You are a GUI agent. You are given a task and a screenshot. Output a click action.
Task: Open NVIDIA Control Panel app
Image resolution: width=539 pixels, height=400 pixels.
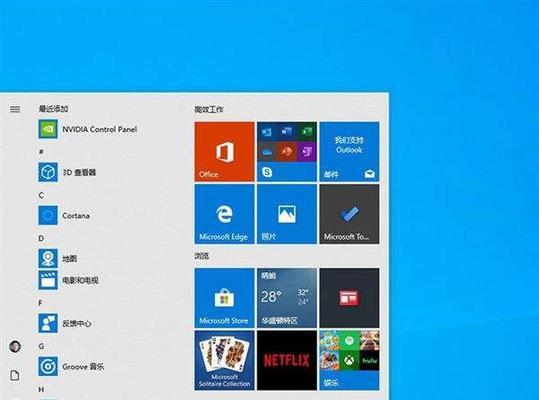[88, 129]
